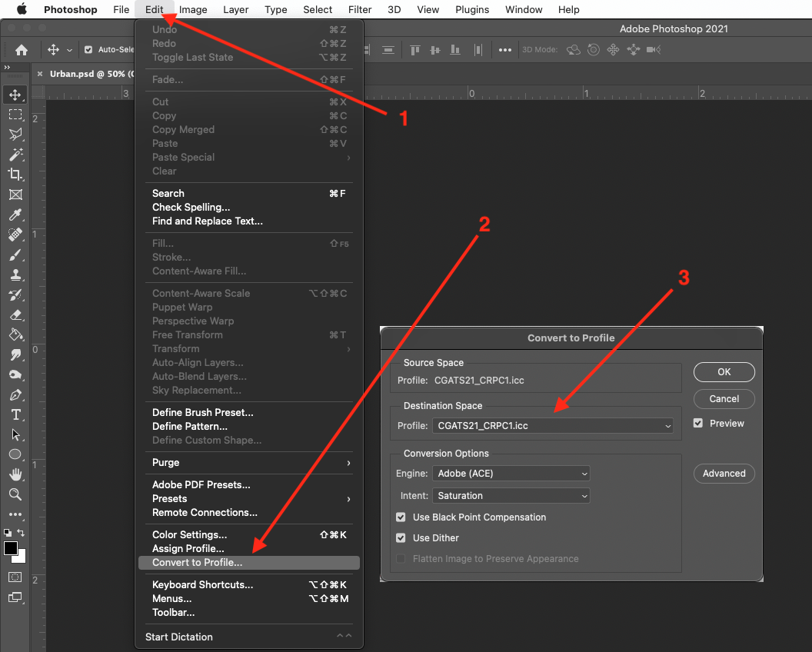Viewport: 812px width, 652px height.
Task: Select the Zoom tool
Action: pos(15,494)
